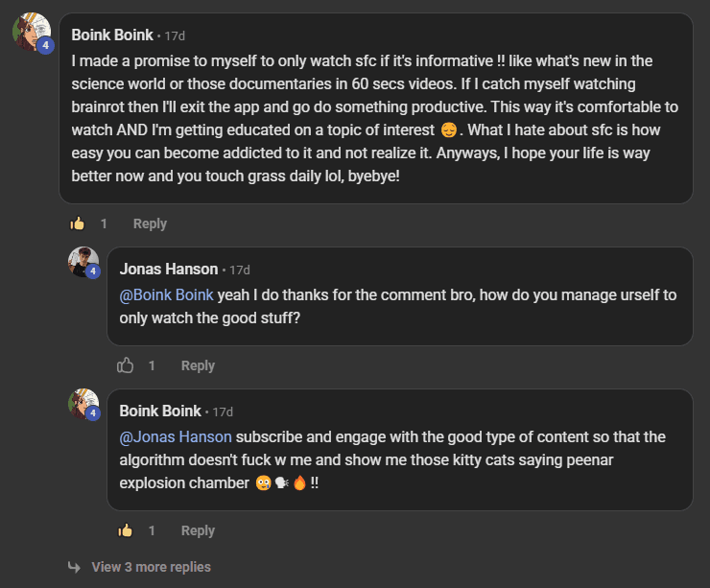Click the 17d timestamp on Jonas Hanson's reply
The image size is (710, 588).
tap(240, 270)
